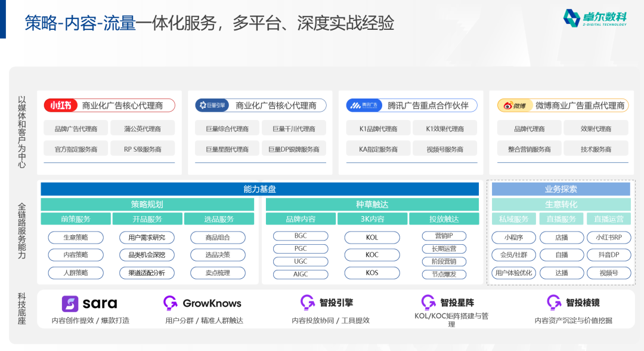Click the 巨量千川代理商 box
The image size is (644, 351).
[x=293, y=129]
